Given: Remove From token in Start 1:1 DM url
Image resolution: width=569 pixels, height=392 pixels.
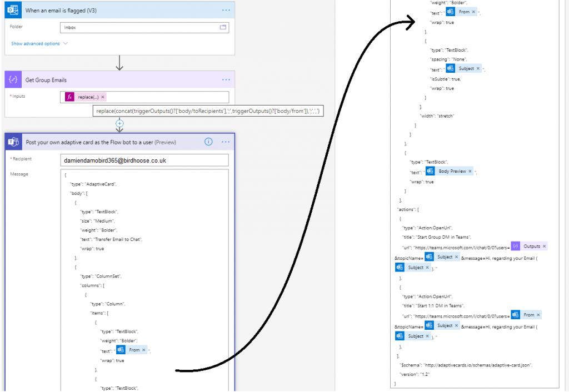Looking at the screenshot, I should point(538,315).
